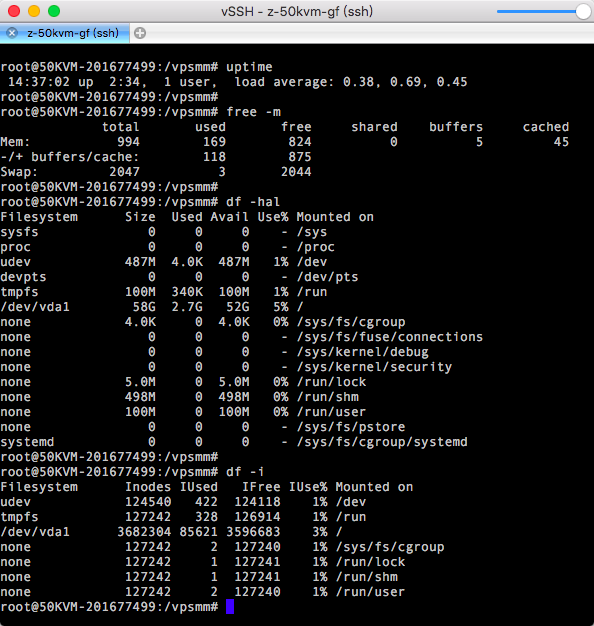Click the '/sys/fs/fuse/connections' path
This screenshot has width=594, height=626.
click(390, 337)
